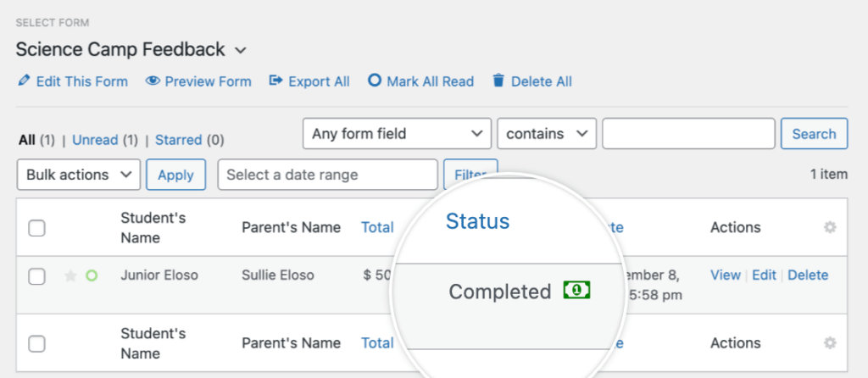Check the select-all checkbox in table header
868x378 pixels.
tap(36, 227)
